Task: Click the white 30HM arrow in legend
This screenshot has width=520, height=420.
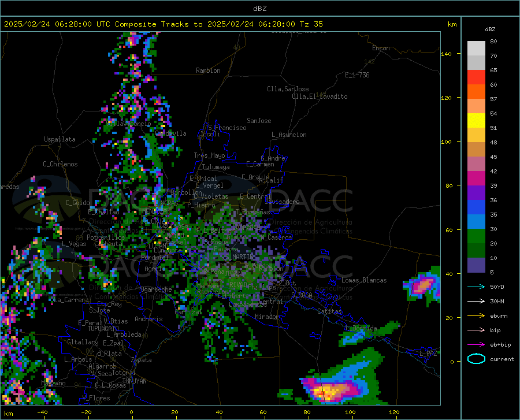Action: point(476,302)
